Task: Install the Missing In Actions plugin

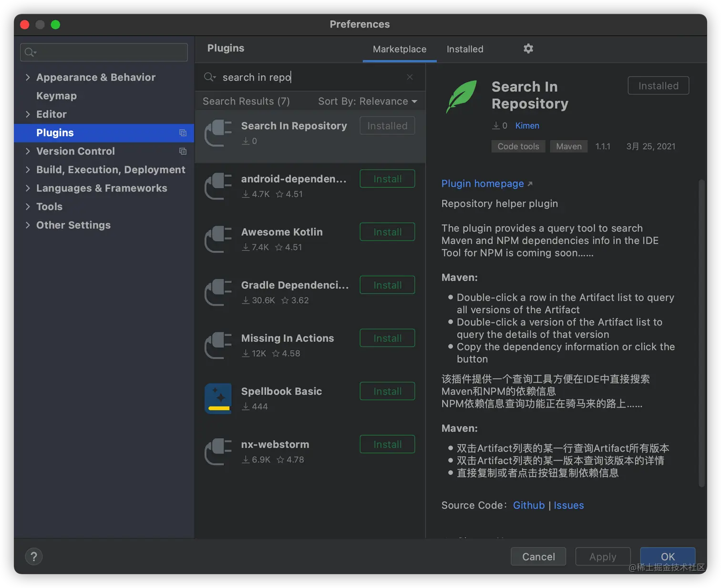Action: [x=387, y=338]
